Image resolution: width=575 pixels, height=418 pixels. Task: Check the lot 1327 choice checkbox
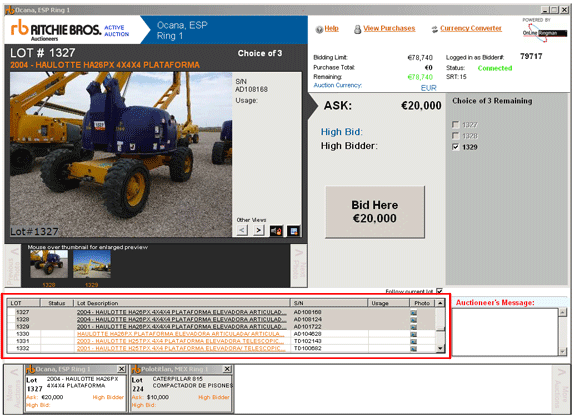pos(455,125)
